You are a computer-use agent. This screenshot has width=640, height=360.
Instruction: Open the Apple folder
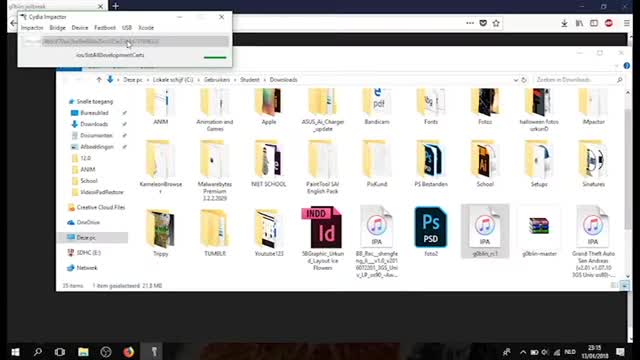(x=269, y=107)
